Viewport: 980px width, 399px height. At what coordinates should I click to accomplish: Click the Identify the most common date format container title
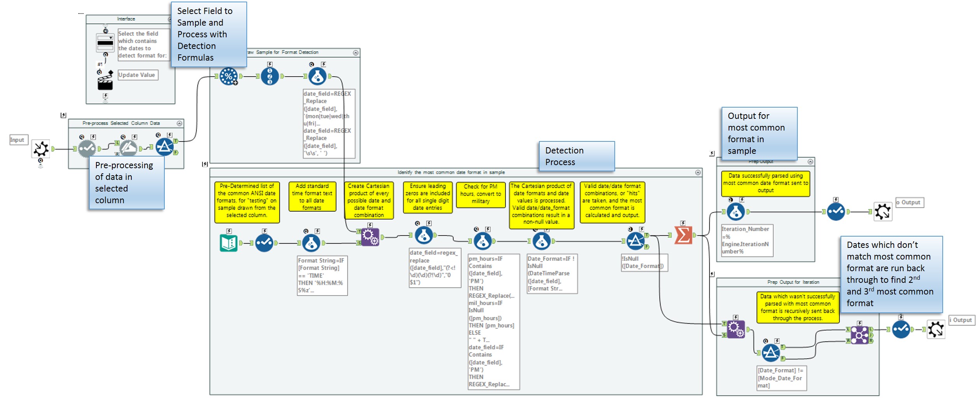tap(451, 172)
